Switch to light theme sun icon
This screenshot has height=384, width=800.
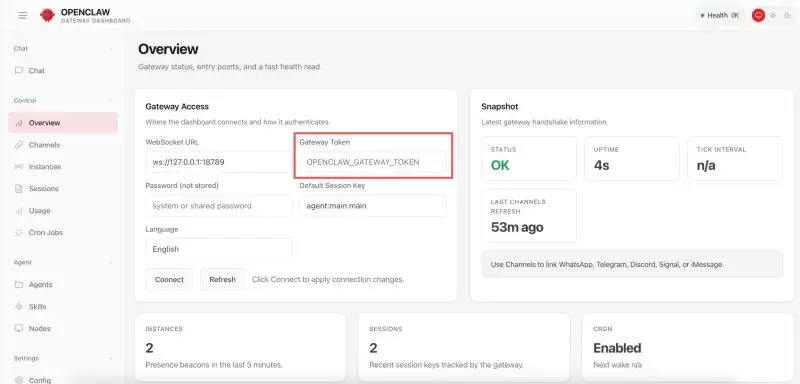(773, 15)
